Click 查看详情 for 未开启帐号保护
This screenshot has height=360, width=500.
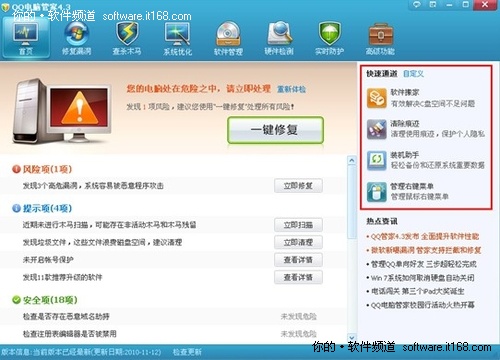pyautogui.click(x=298, y=260)
